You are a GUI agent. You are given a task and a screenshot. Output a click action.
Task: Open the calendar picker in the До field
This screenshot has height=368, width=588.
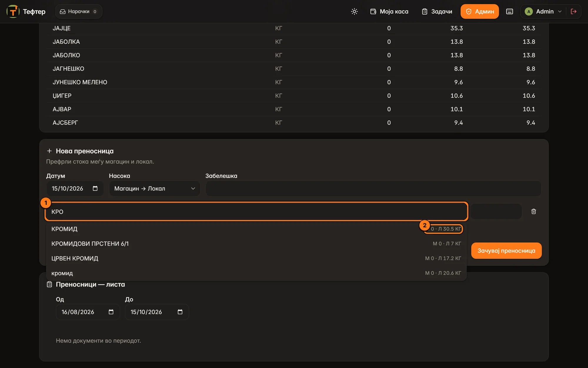tap(180, 312)
